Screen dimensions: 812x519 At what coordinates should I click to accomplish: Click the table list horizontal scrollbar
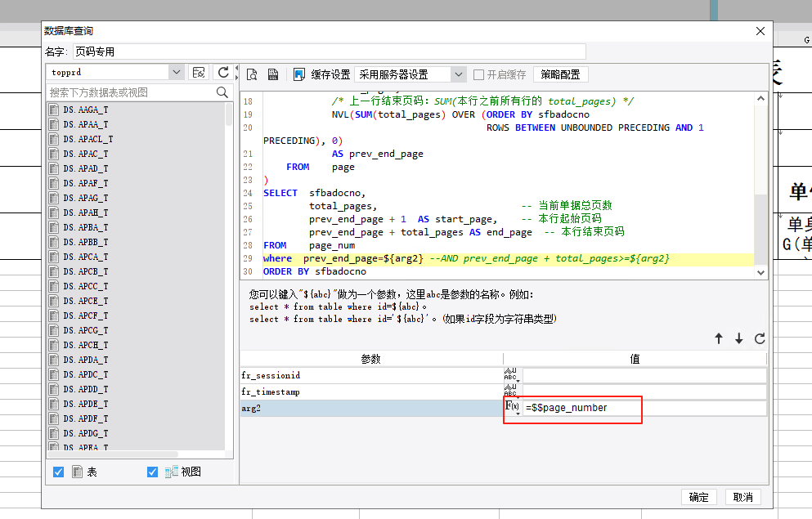point(114,454)
